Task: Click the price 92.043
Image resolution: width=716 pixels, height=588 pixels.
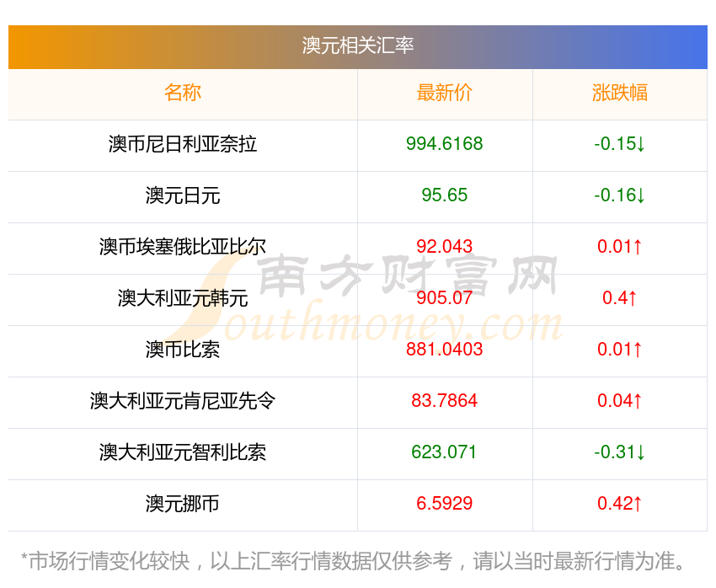Action: (444, 247)
